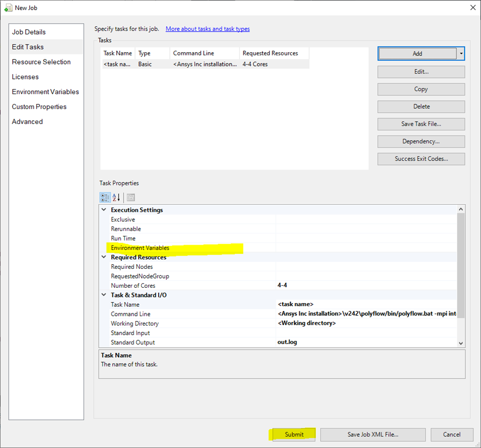This screenshot has height=448, width=481.
Task: Open the Add button dropdown arrow
Action: (x=461, y=53)
